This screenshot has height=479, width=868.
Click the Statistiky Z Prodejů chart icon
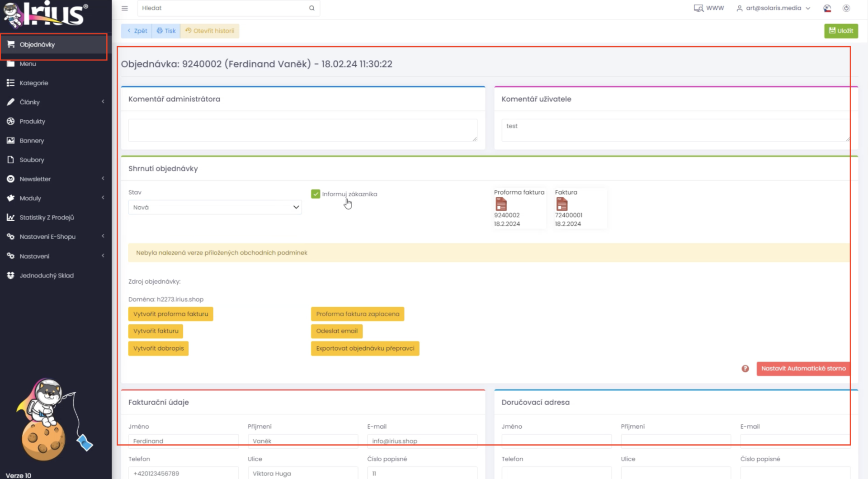coord(11,218)
